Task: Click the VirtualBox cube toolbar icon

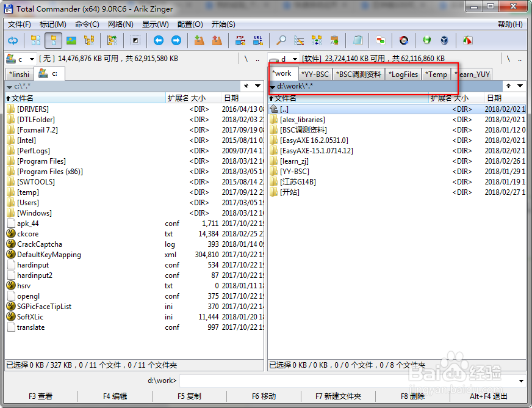Action: coord(445,41)
